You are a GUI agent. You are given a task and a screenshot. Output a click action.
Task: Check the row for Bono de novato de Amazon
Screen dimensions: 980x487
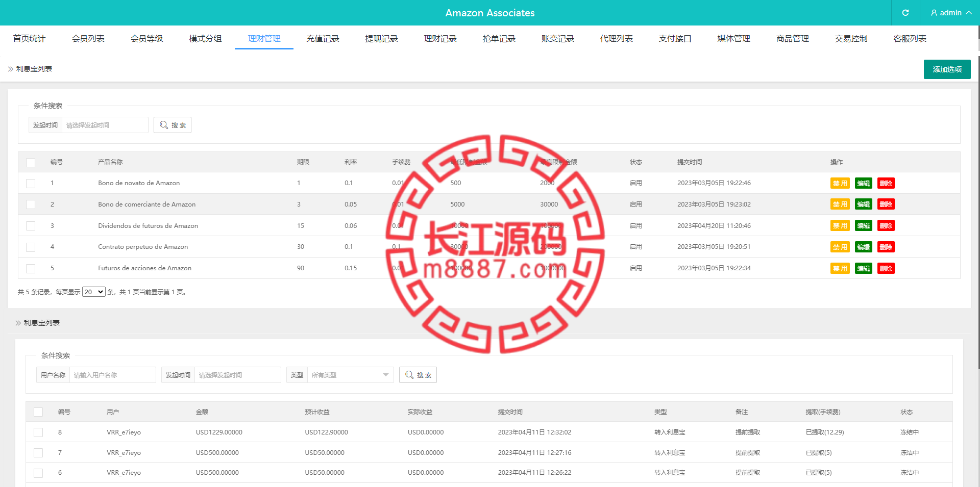pos(31,183)
